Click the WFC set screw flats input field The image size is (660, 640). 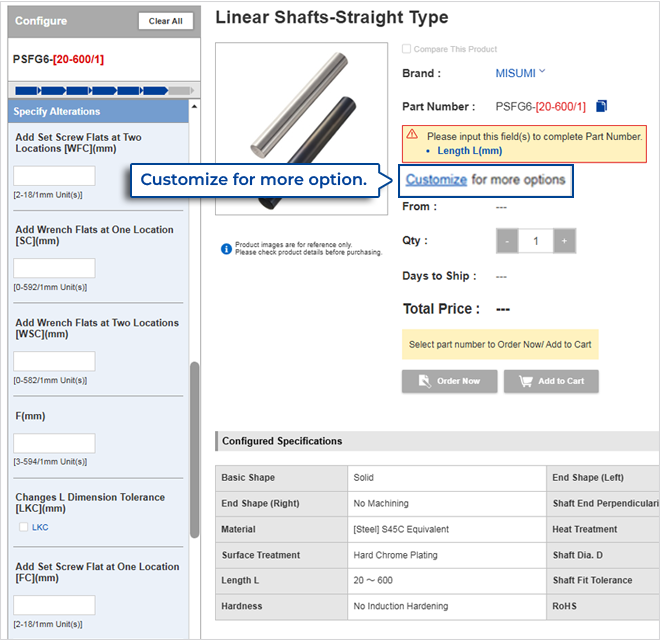54,176
